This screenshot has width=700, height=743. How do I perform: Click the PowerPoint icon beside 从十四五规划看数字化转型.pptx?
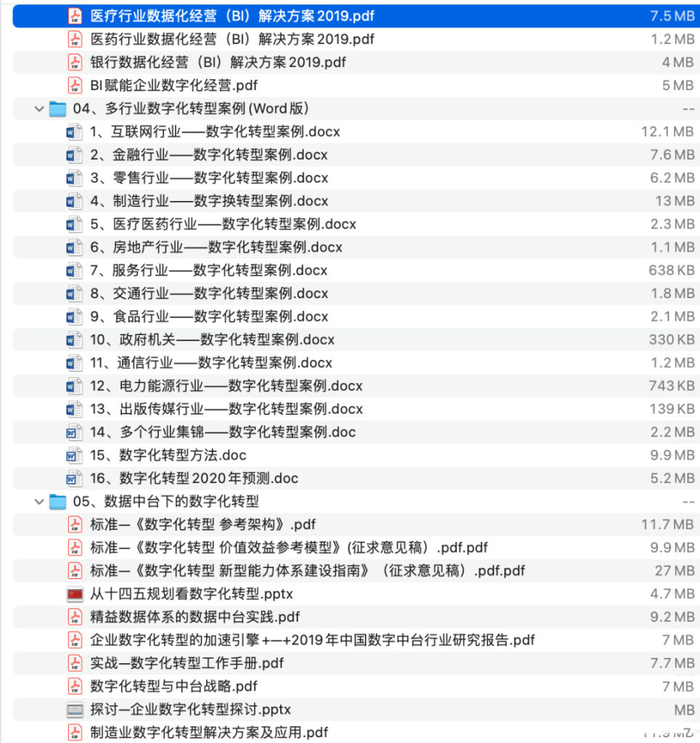75,594
